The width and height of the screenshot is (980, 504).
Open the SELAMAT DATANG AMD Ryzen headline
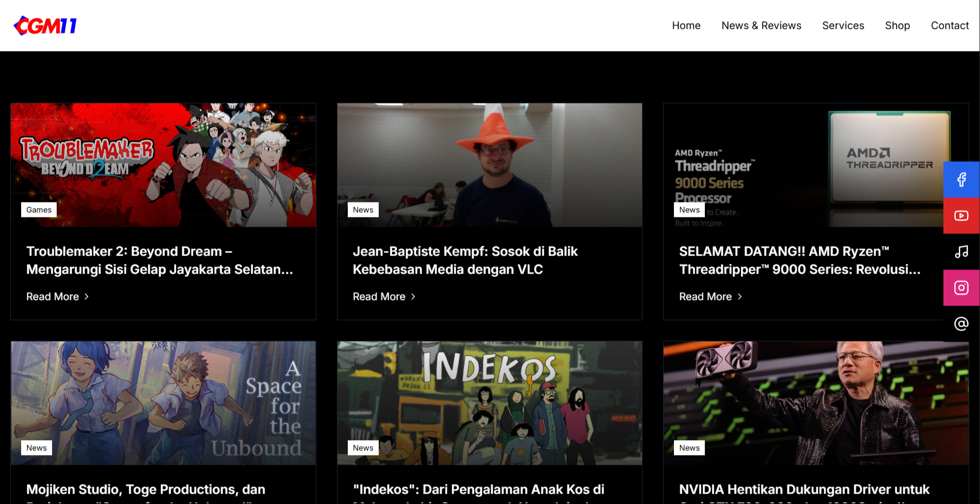tap(800, 260)
